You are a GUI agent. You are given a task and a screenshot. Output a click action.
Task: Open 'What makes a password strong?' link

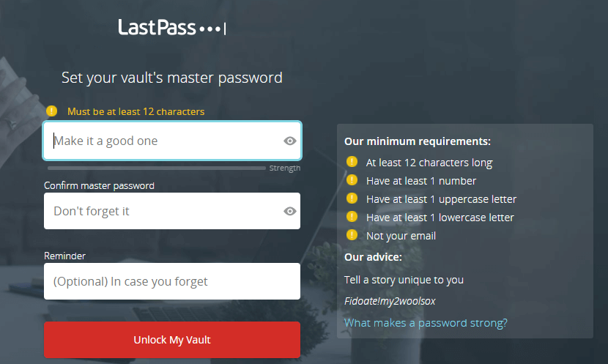426,323
